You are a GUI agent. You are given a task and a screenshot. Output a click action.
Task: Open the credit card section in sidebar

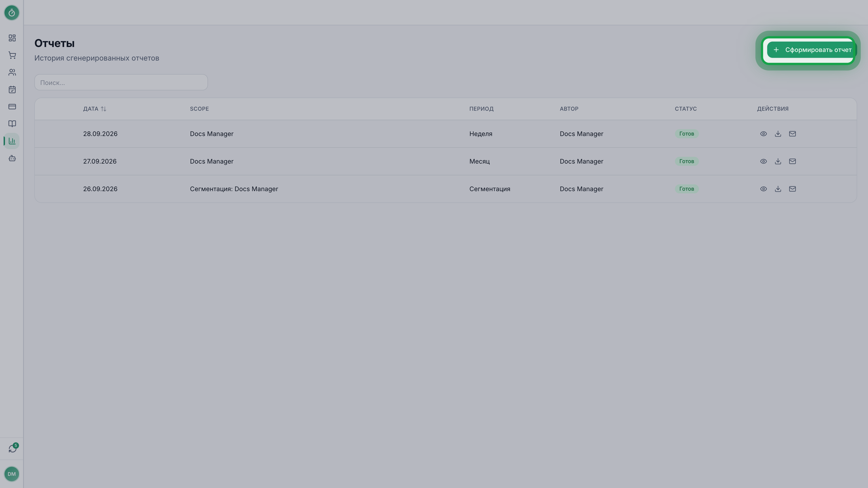pos(12,107)
